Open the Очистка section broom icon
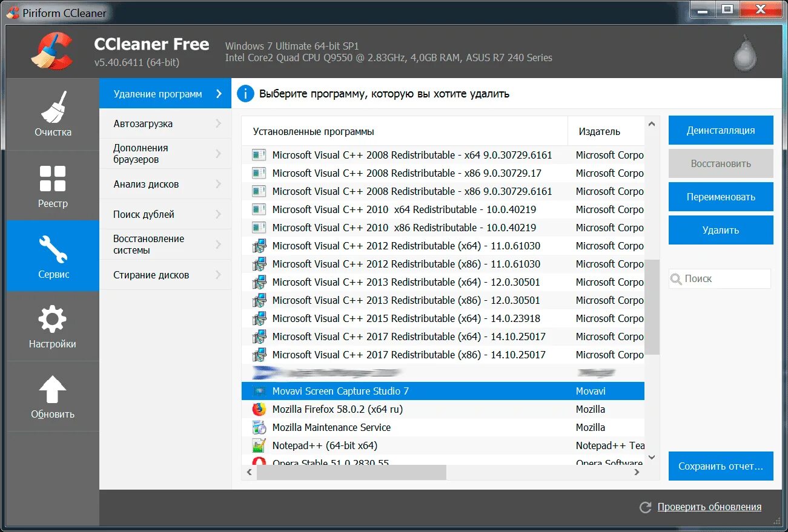The width and height of the screenshot is (788, 532). tap(53, 106)
